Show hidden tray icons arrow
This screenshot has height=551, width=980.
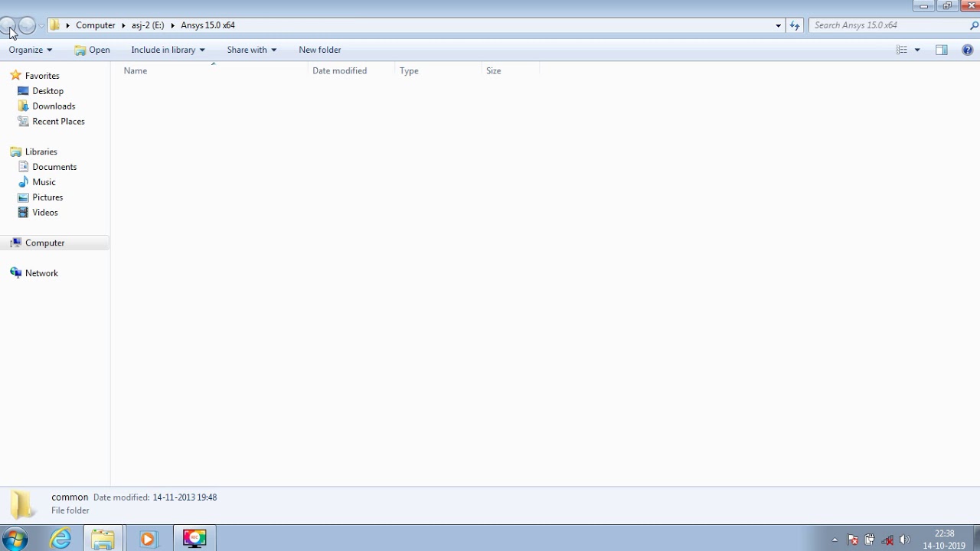click(x=835, y=540)
